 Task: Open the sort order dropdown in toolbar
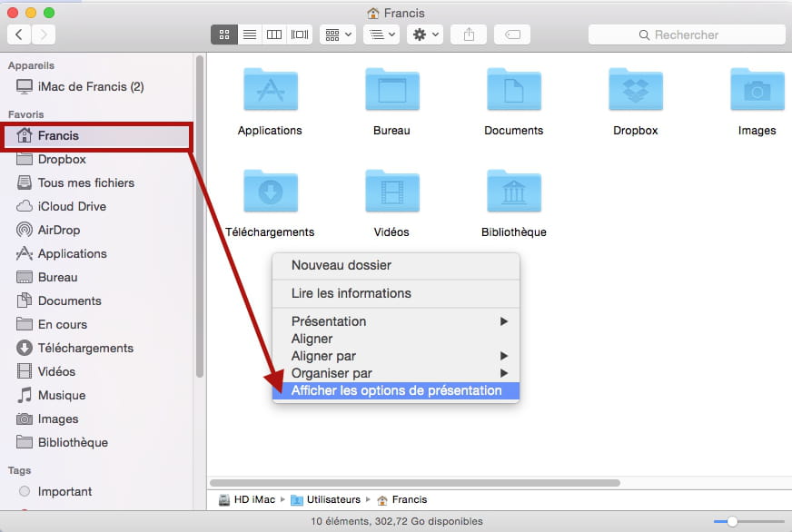381,34
